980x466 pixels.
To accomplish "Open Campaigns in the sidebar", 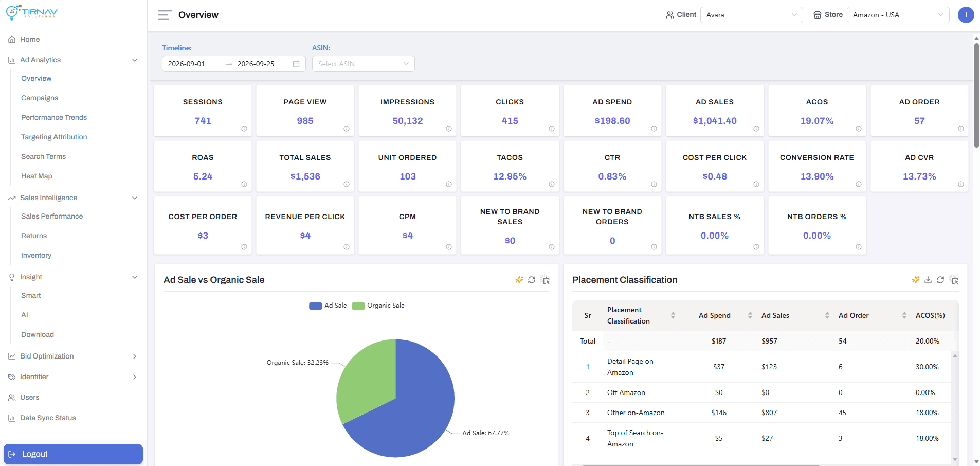I will pyautogui.click(x=40, y=98).
